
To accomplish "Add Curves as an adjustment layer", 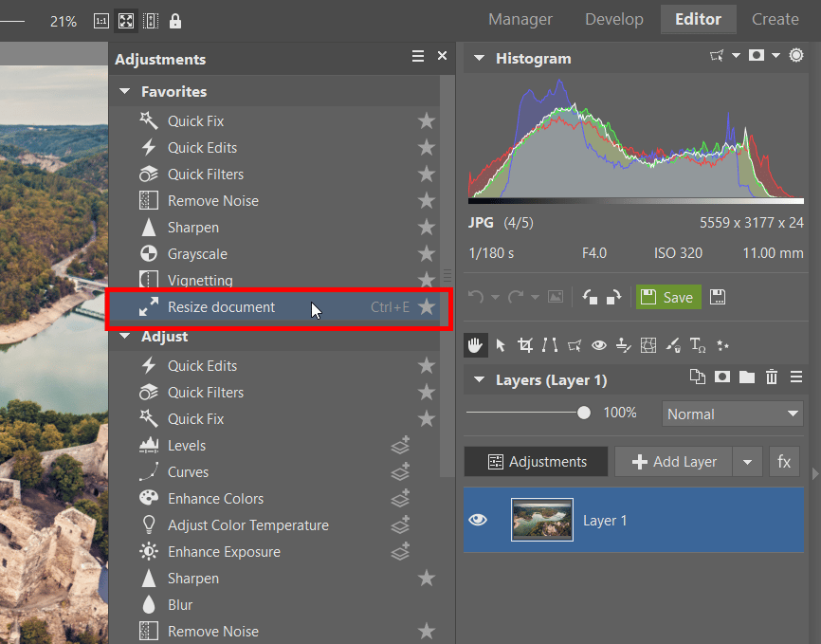I will [401, 471].
